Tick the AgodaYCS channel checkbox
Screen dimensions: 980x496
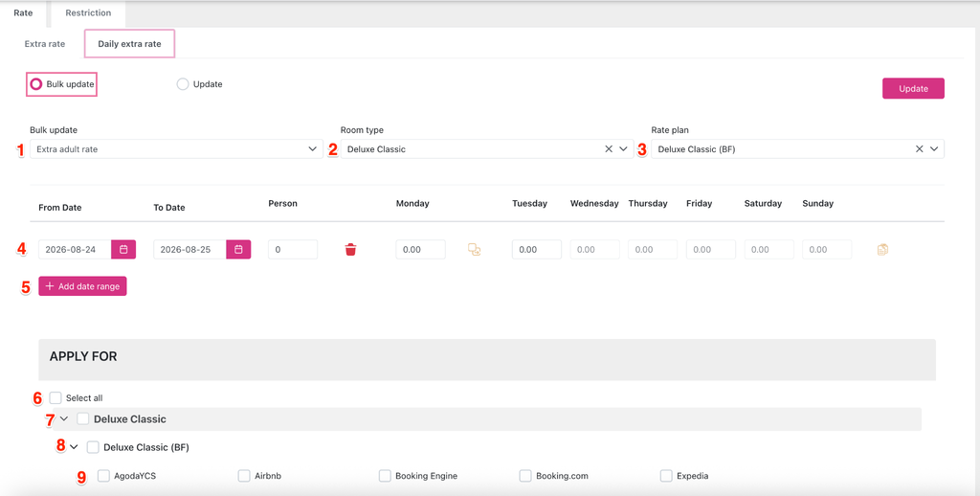click(103, 476)
